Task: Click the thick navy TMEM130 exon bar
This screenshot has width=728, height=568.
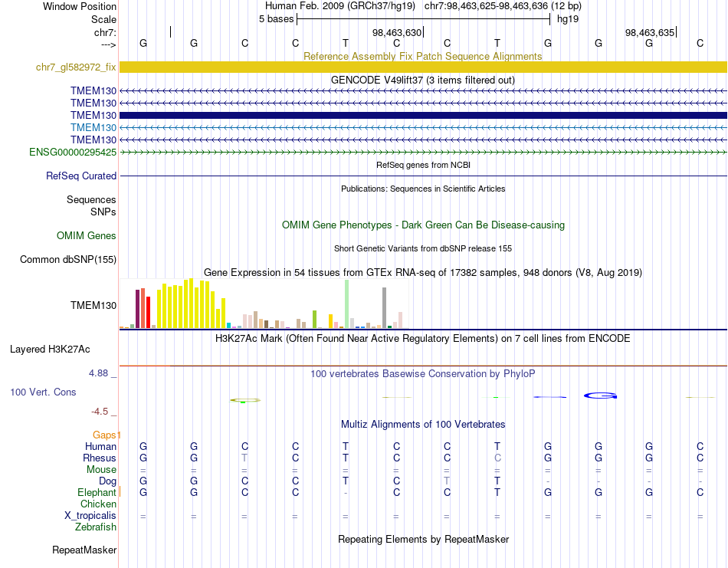Action: pos(423,115)
